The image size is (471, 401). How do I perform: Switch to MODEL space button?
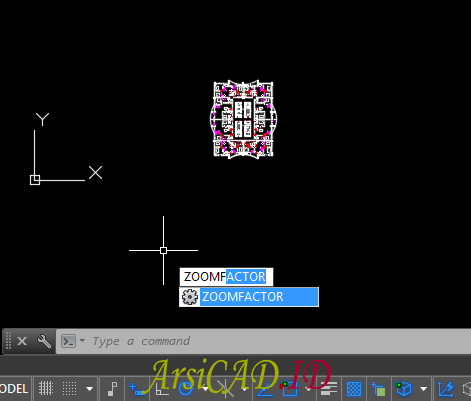click(x=14, y=389)
